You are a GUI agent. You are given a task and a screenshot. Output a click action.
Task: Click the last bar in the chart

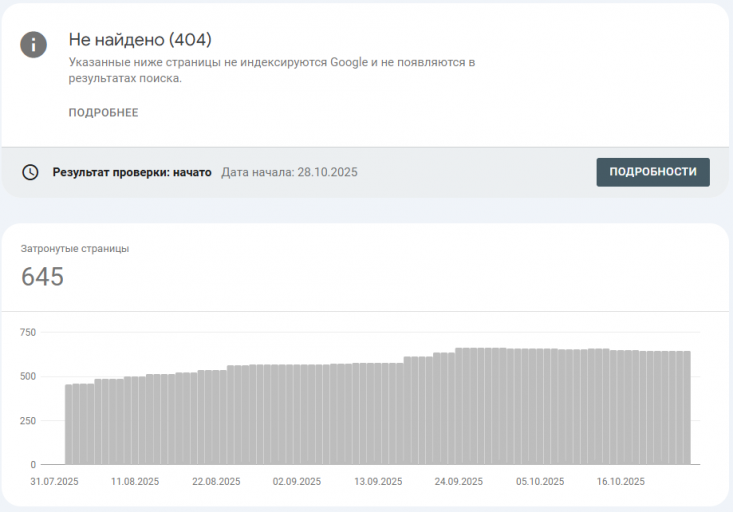point(687,408)
